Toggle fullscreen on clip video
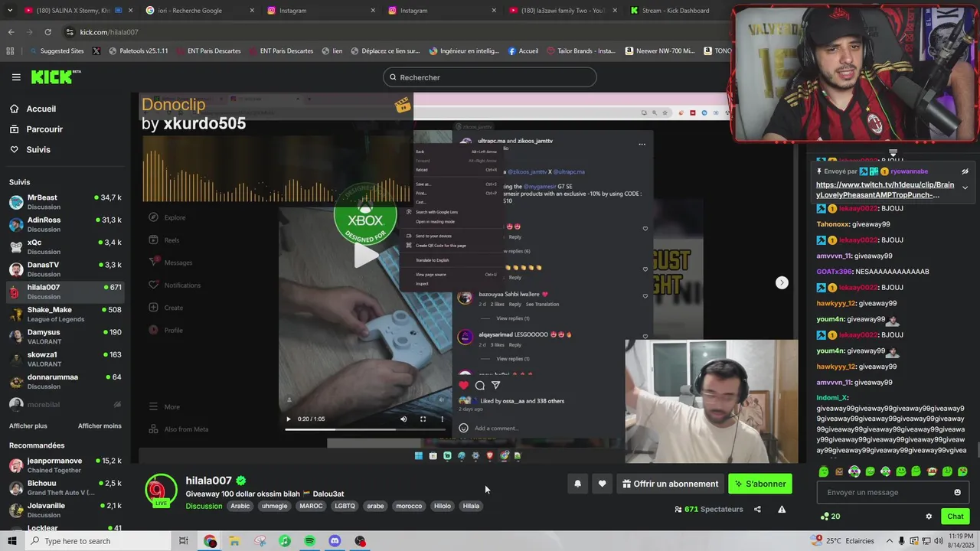Image resolution: width=980 pixels, height=551 pixels. click(423, 419)
